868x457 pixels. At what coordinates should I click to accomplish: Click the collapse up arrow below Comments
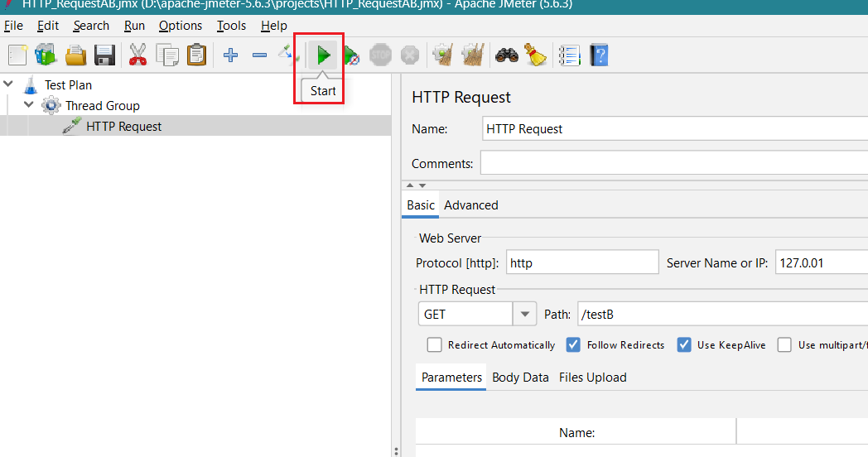click(410, 185)
